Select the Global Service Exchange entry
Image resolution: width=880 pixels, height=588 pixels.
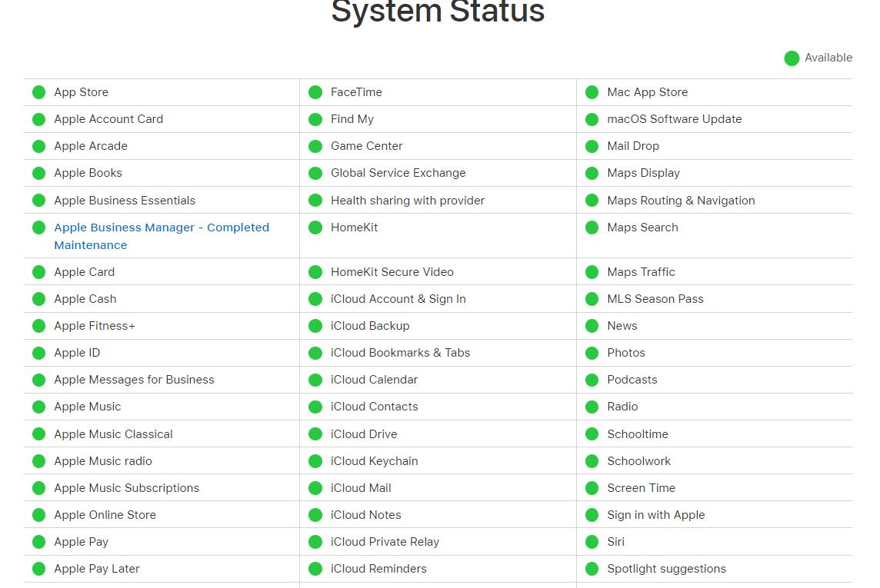tap(398, 173)
